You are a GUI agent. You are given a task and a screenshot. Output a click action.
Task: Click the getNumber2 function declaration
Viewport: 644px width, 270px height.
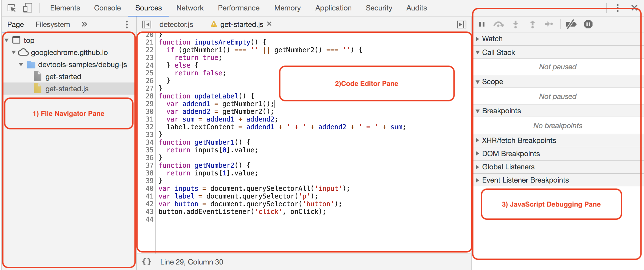click(x=214, y=165)
